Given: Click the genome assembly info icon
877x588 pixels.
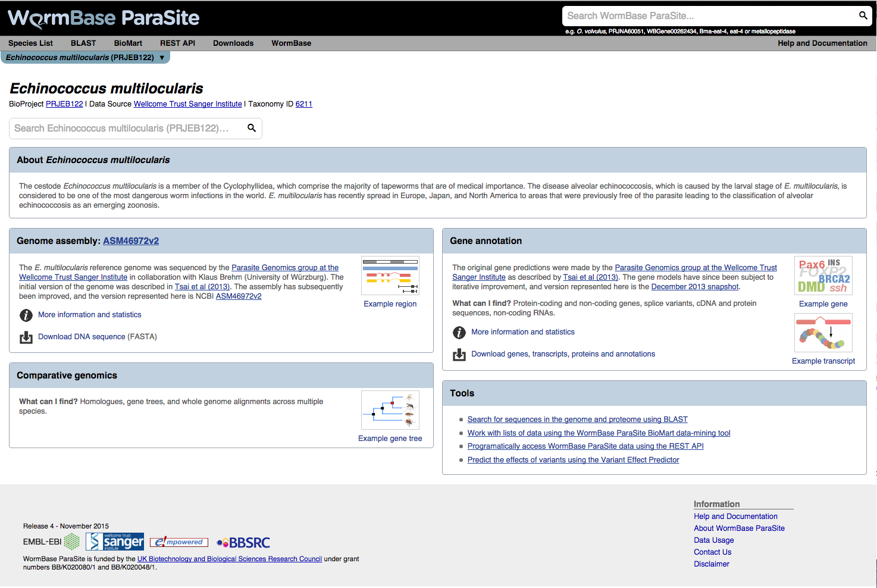Looking at the screenshot, I should tap(26, 315).
